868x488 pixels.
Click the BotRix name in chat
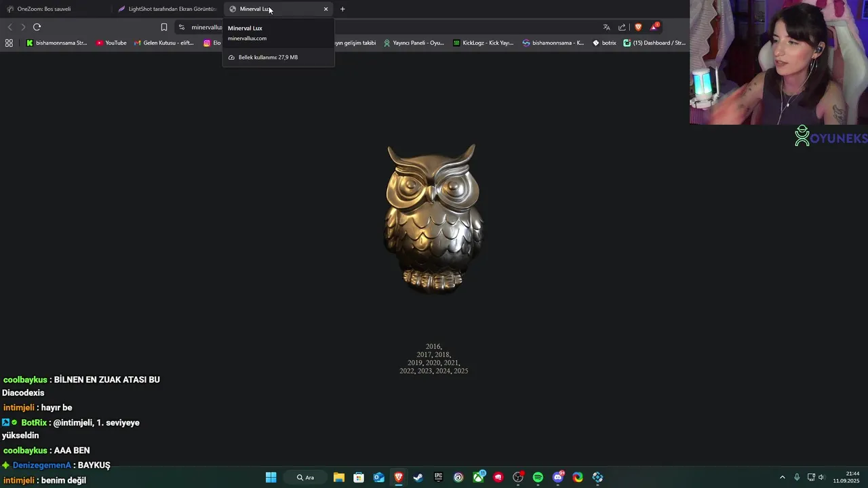coord(34,422)
